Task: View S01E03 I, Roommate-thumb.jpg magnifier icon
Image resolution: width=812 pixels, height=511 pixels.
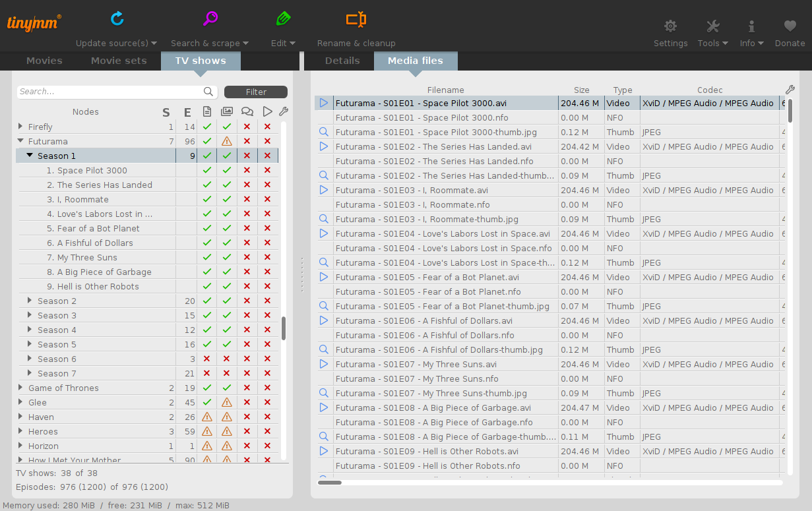Action: (324, 219)
